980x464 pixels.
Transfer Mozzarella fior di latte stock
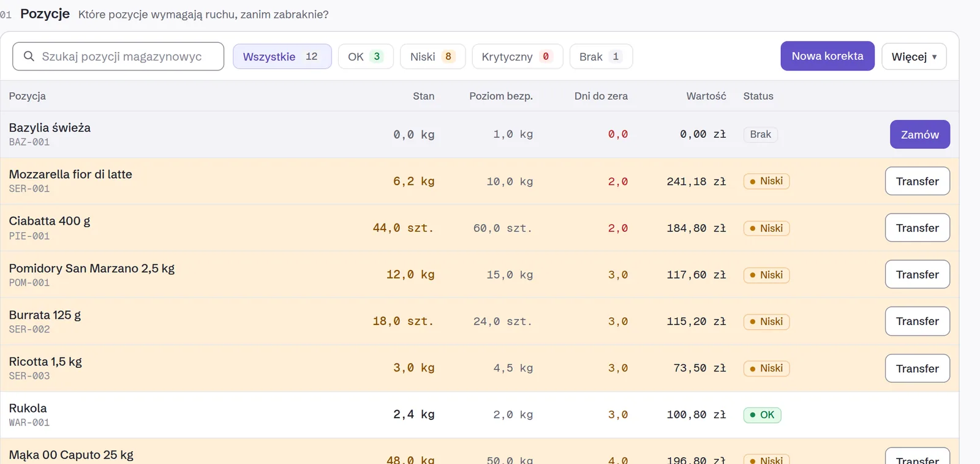[917, 181]
